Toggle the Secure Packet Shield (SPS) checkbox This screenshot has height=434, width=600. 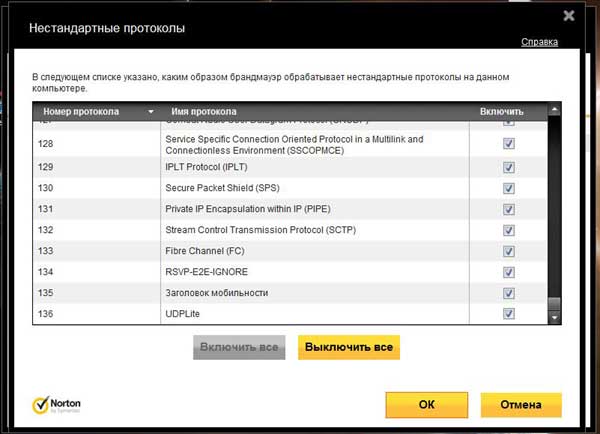pyautogui.click(x=509, y=188)
